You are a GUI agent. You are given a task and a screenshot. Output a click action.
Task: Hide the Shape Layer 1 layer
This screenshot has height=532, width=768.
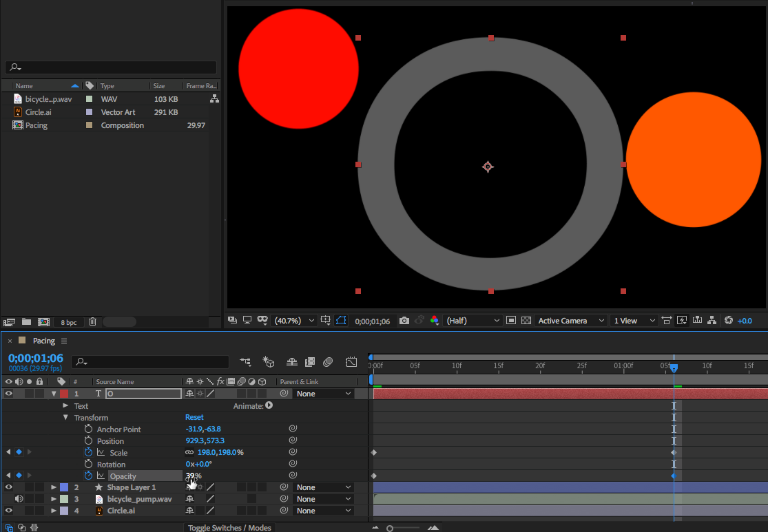pos(9,487)
